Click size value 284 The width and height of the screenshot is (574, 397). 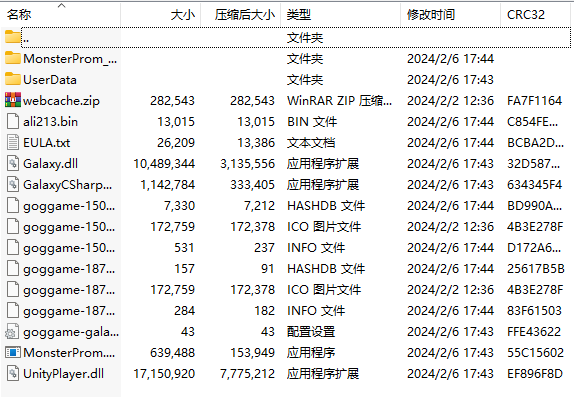coord(184,311)
